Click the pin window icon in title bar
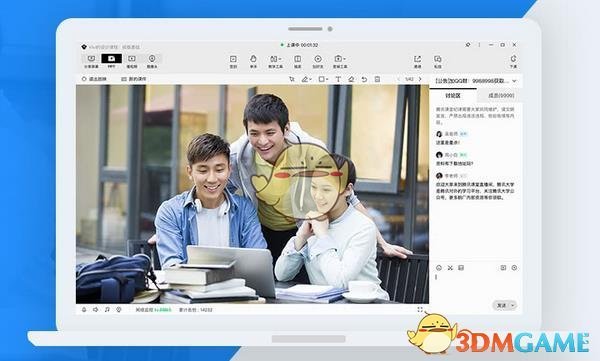The width and height of the screenshot is (600, 361). 468,45
